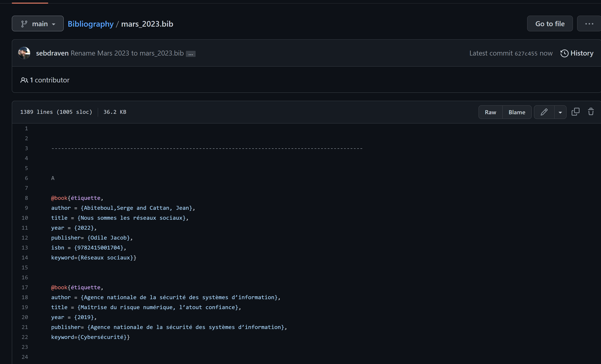
Task: Open the main branch selector dropdown
Action: click(38, 23)
